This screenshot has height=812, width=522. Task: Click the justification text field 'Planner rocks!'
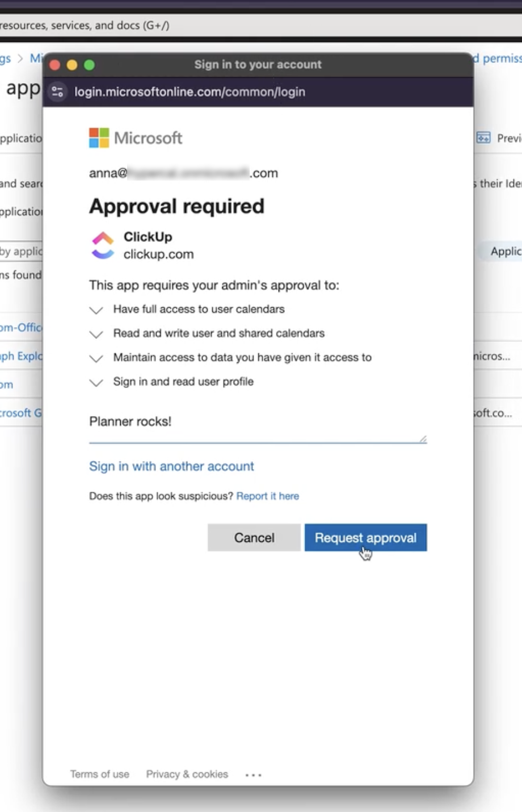click(x=258, y=426)
